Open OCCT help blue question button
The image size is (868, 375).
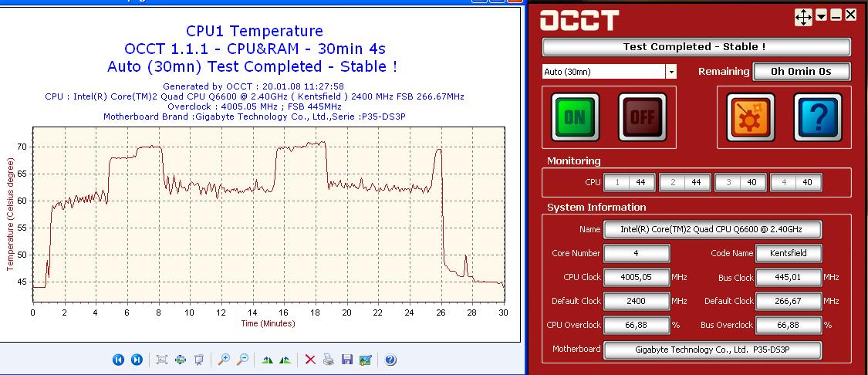(818, 117)
